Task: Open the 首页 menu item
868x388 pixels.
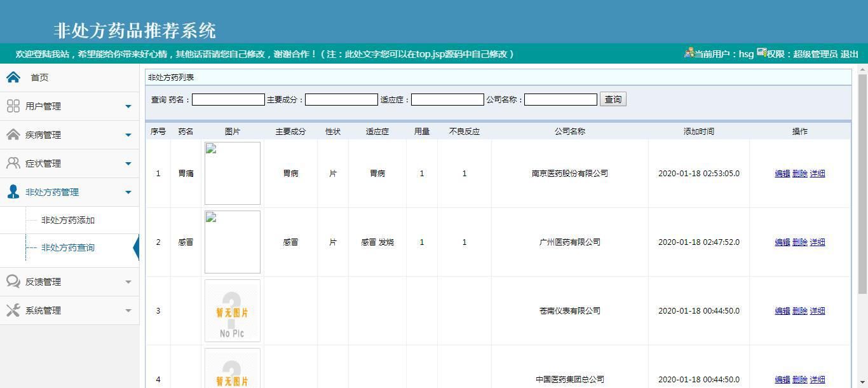Action: coord(69,78)
